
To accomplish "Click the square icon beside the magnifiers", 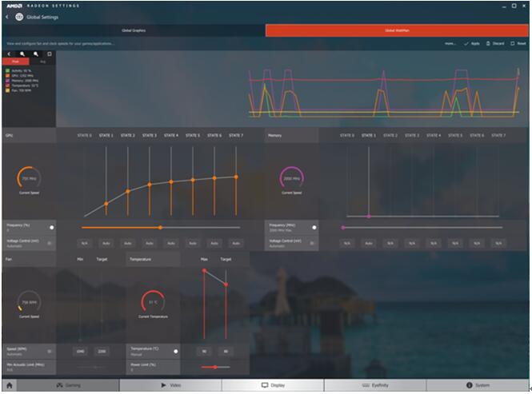I will click(50, 54).
